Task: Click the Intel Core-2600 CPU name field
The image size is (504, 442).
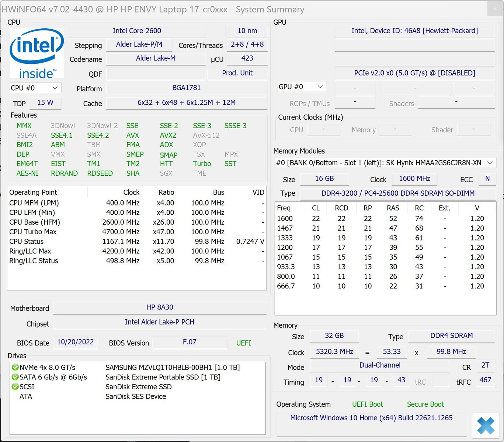Action: click(x=137, y=31)
